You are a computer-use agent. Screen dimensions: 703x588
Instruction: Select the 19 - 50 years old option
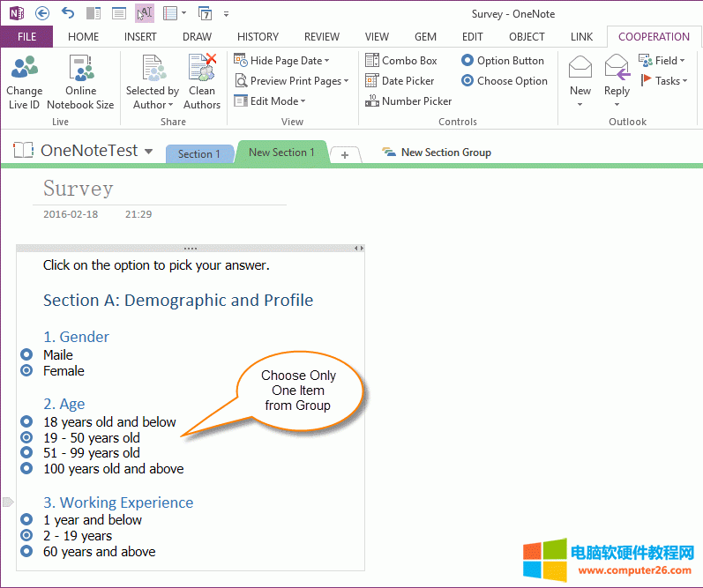pos(26,437)
